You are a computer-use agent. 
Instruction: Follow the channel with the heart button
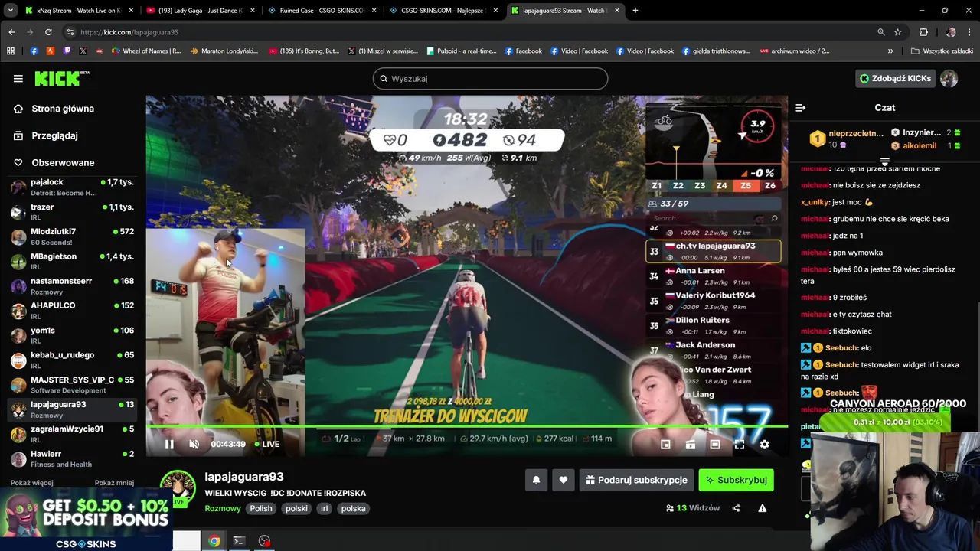point(563,480)
